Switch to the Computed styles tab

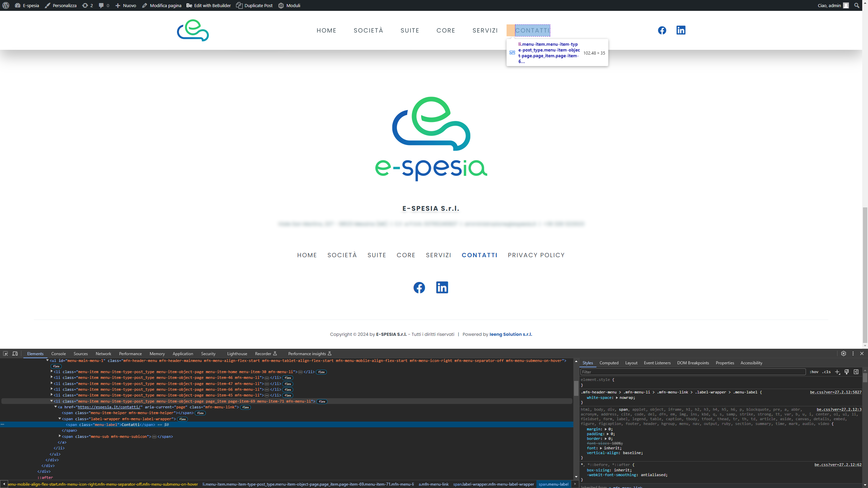pos(609,363)
